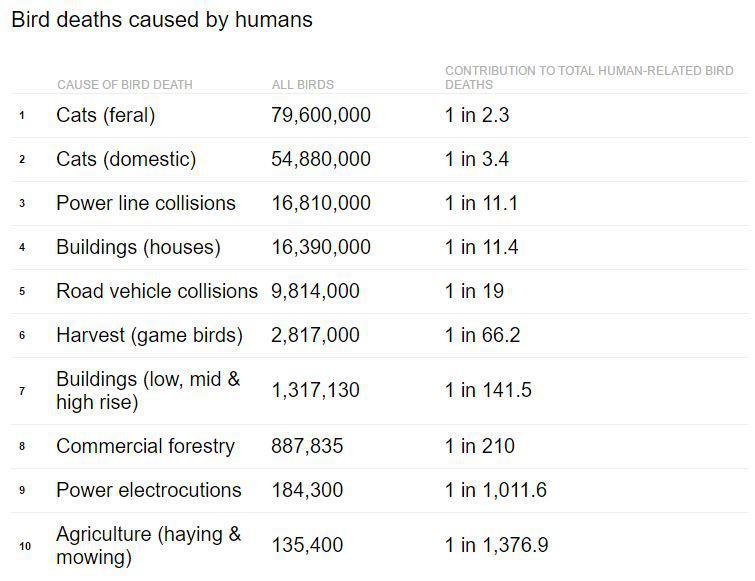Click the "Cause of Bird Death" column header
Viewport: 755px width, 581px height.
click(x=125, y=85)
